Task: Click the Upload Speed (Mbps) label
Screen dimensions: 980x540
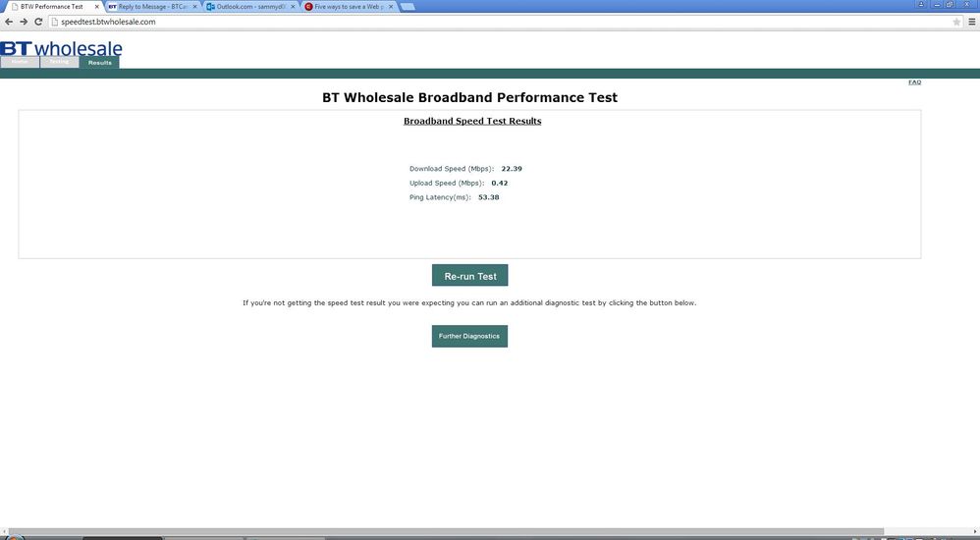Action: [447, 184]
